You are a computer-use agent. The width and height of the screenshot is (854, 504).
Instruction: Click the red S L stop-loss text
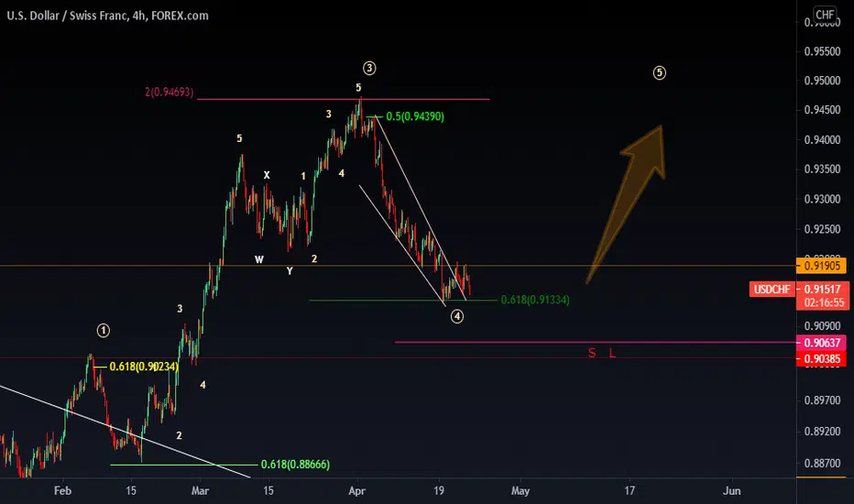tap(601, 353)
